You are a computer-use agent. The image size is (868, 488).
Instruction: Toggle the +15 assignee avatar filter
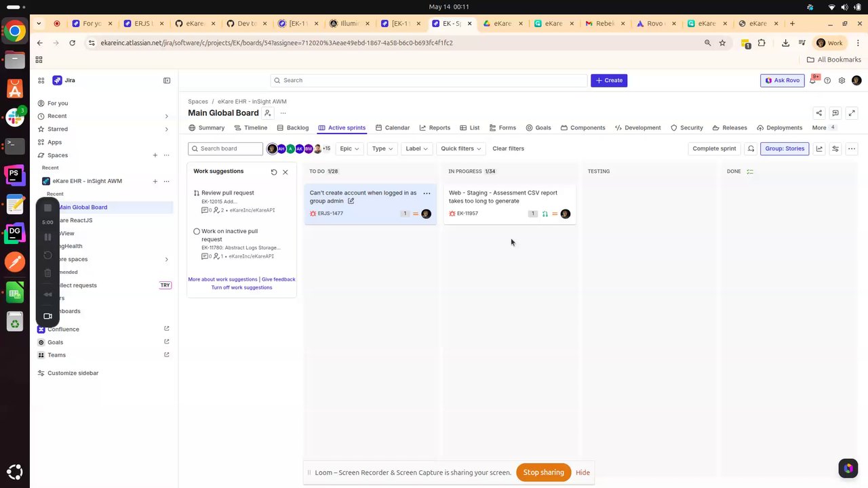click(x=326, y=148)
